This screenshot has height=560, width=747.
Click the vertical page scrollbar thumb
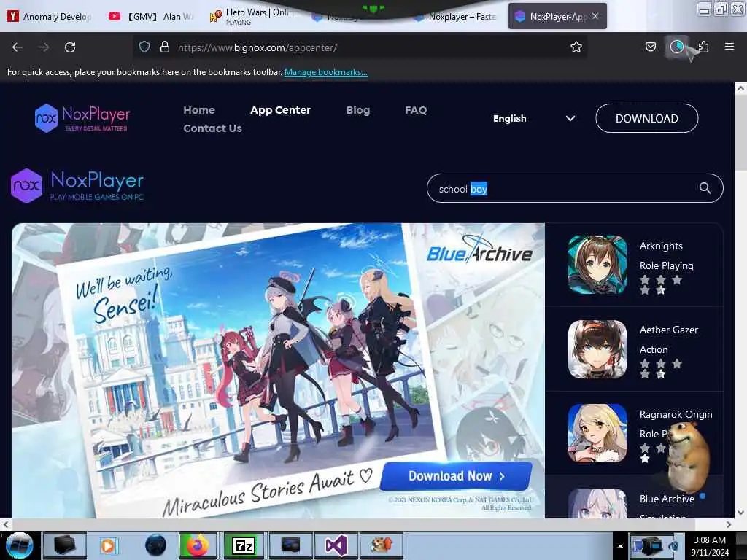click(x=740, y=133)
